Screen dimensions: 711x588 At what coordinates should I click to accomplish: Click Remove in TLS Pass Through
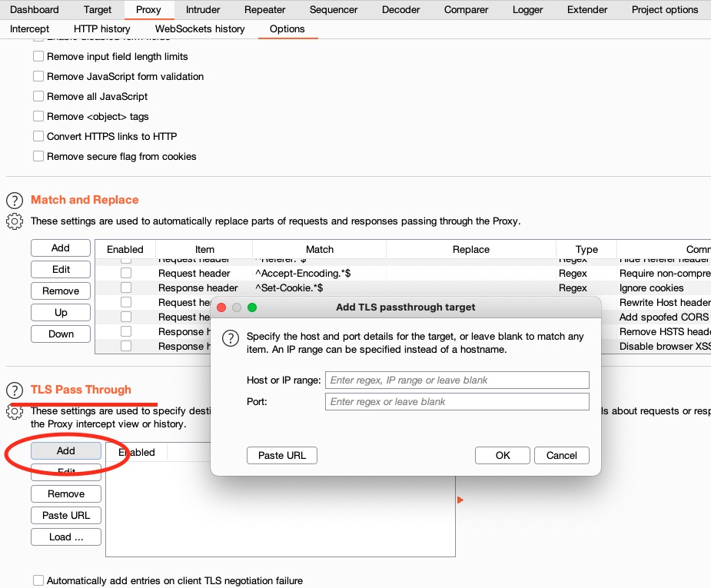66,493
